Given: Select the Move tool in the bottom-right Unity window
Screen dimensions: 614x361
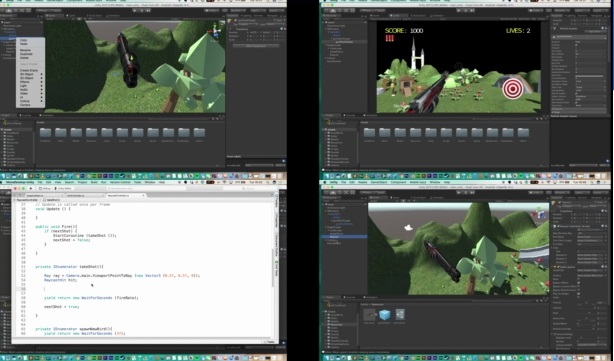Looking at the screenshot, I should [x=333, y=192].
